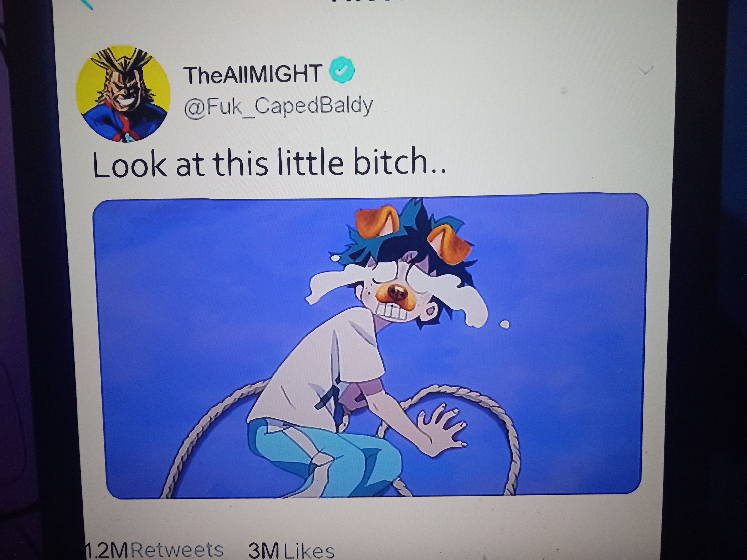View the 1.2M Retweets list

click(x=154, y=550)
